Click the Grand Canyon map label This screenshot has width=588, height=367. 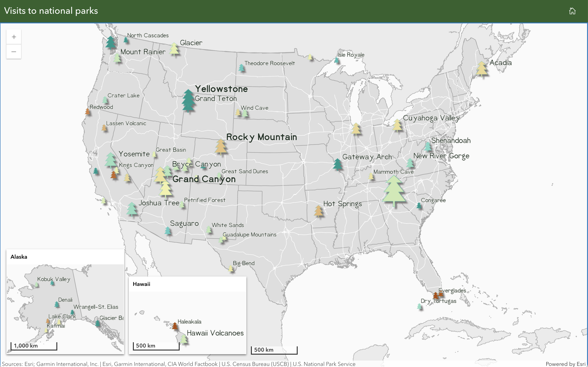coord(204,179)
